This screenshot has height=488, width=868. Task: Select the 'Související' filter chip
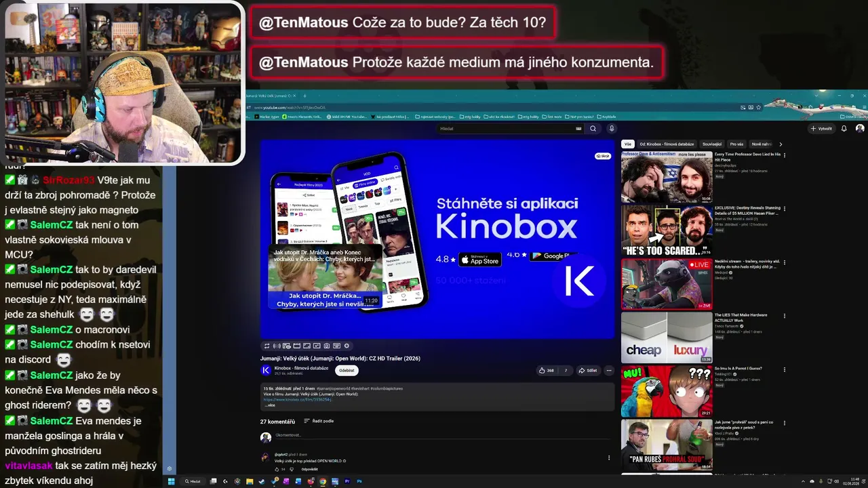pyautogui.click(x=712, y=144)
